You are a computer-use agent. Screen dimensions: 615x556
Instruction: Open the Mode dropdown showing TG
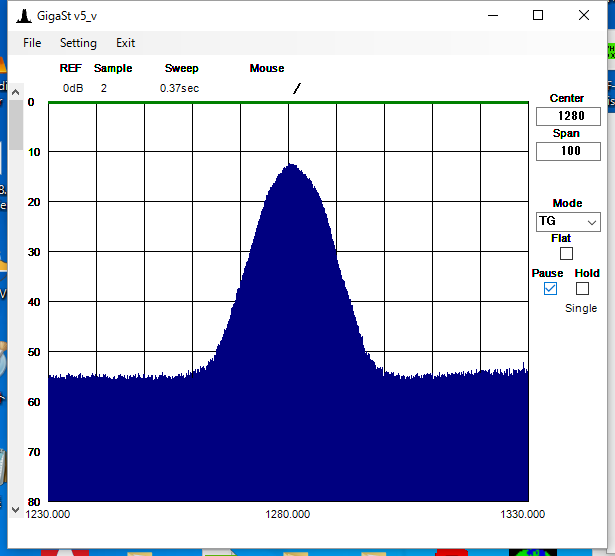(x=568, y=221)
